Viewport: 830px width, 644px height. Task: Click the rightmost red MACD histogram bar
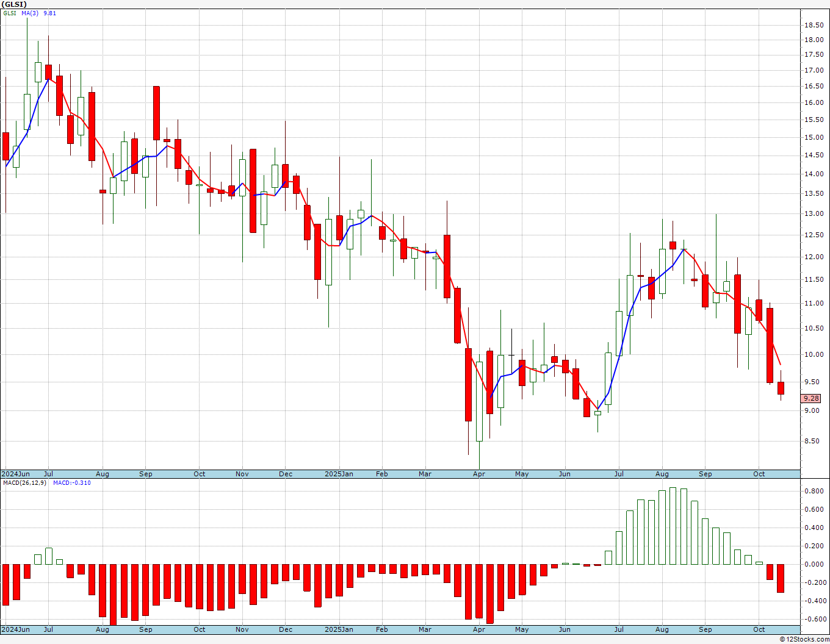point(781,578)
